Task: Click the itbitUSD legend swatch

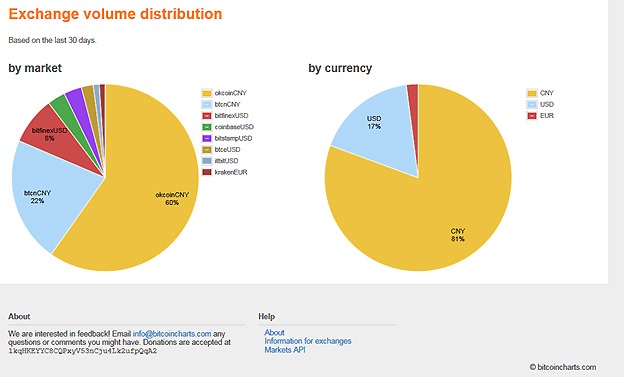Action: click(207, 161)
